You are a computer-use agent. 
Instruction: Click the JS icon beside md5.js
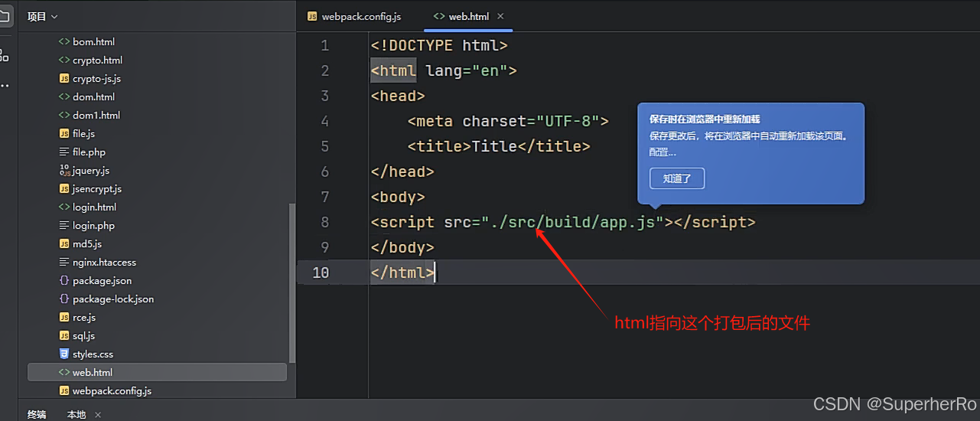(x=64, y=244)
